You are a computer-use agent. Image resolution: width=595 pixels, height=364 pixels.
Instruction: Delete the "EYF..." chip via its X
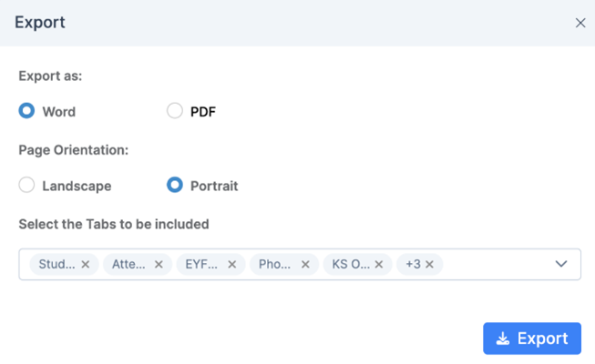pyautogui.click(x=232, y=265)
